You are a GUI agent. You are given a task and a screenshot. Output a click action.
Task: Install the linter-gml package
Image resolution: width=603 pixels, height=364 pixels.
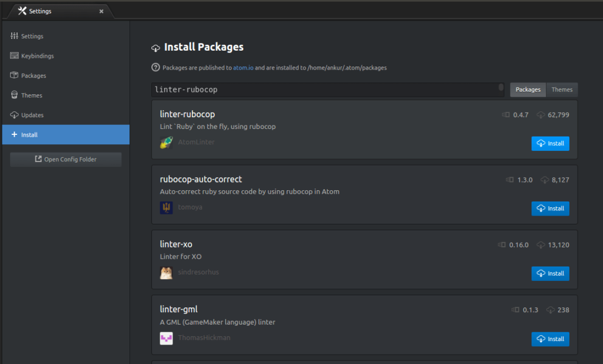pyautogui.click(x=551, y=339)
